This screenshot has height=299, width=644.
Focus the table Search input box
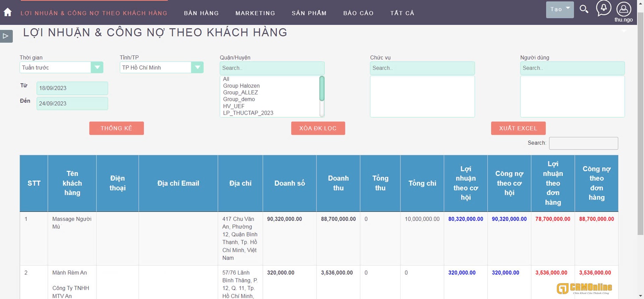point(583,143)
